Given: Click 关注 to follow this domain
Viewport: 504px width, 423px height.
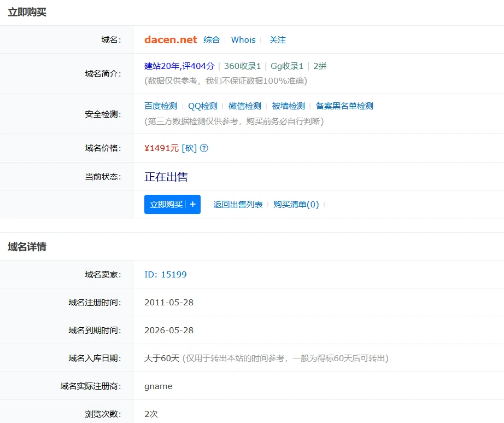Looking at the screenshot, I should tap(277, 39).
